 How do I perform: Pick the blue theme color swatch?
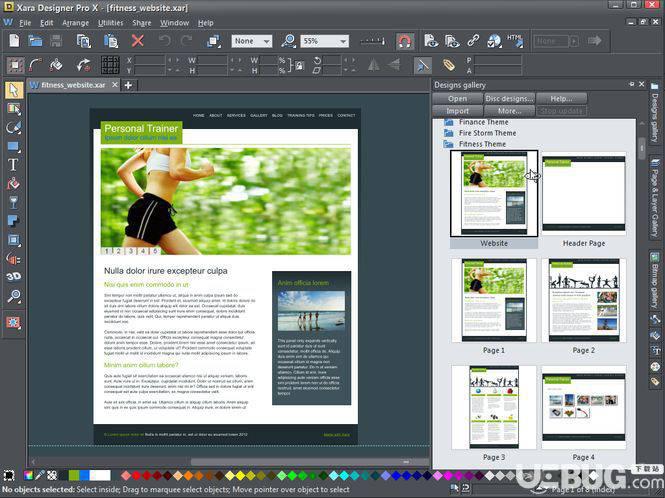tap(84, 475)
